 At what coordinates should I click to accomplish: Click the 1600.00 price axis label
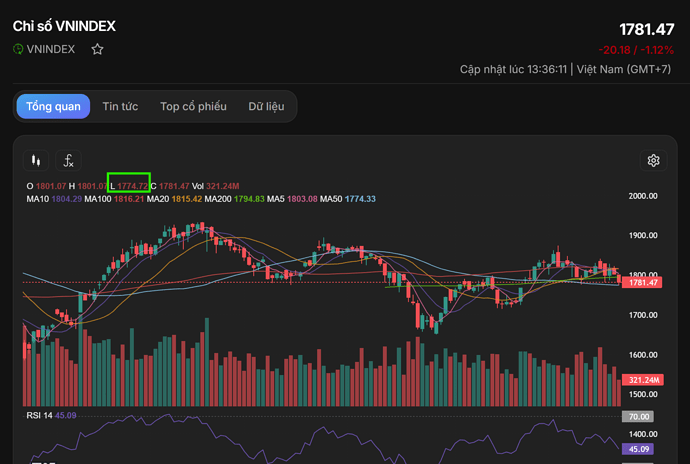coord(643,355)
